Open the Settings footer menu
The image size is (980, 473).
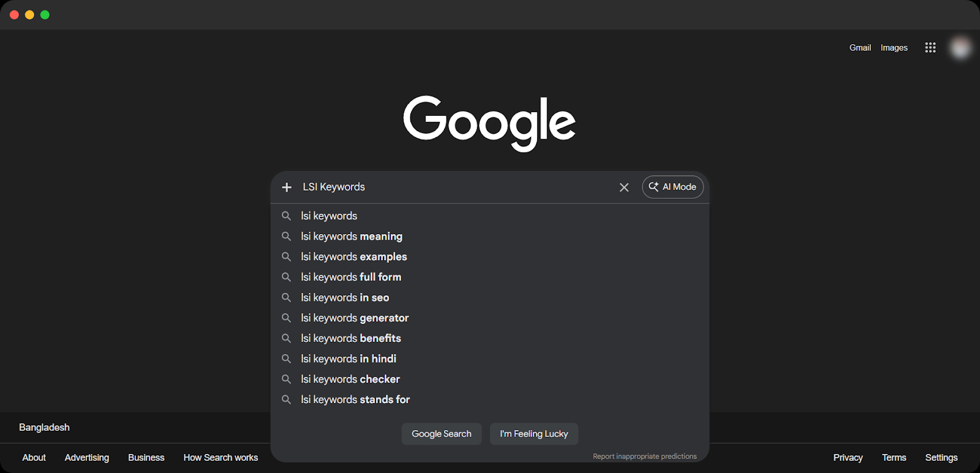pyautogui.click(x=941, y=458)
